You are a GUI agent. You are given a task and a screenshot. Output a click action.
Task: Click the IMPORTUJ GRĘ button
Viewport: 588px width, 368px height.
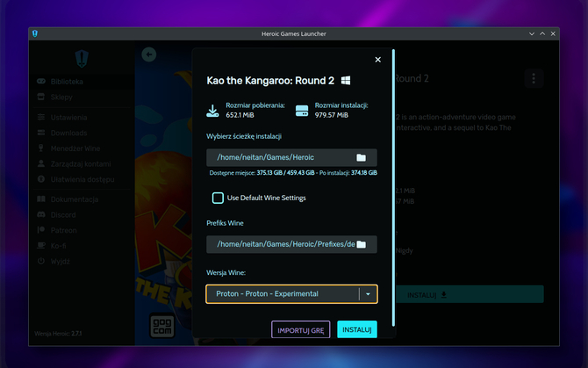pos(301,330)
